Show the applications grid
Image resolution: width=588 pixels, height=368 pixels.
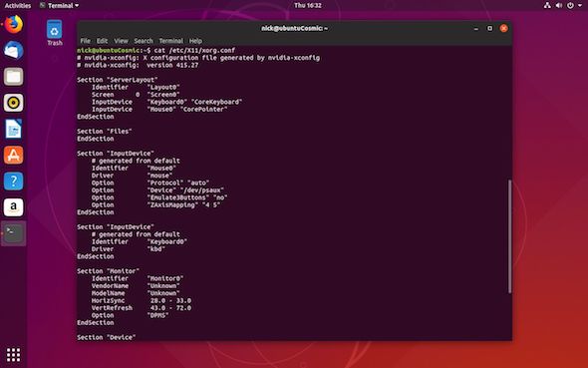(14, 354)
